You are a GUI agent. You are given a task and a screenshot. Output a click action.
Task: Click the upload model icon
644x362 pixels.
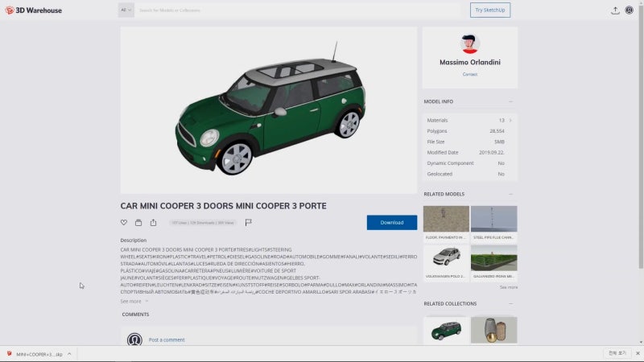coord(615,10)
